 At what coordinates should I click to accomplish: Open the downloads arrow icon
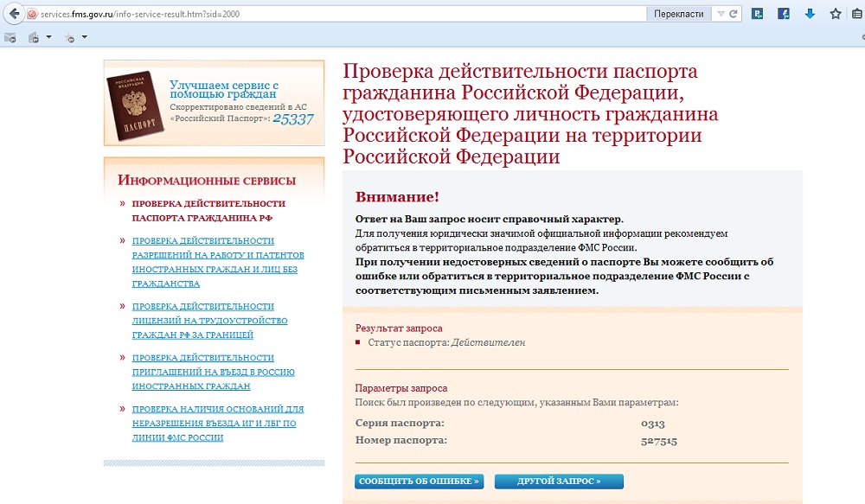click(810, 14)
